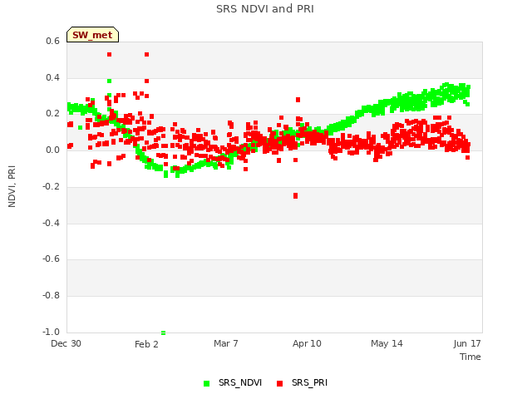Viewport: 532px width, 399px height.
Task: Click the 0.6 y-axis tick label
Action: pos(52,41)
